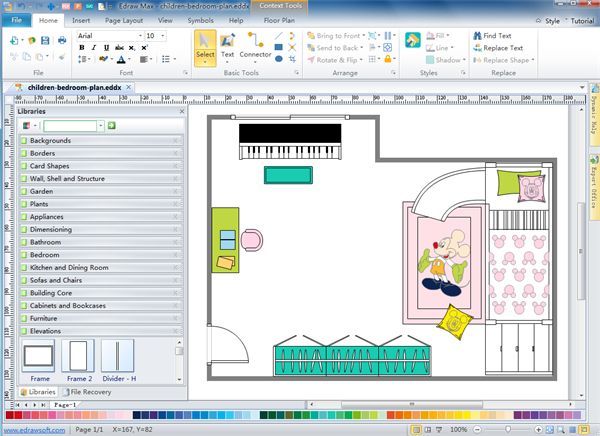Open the Cabinets and Bookcases library
600x436 pixels.
point(101,305)
